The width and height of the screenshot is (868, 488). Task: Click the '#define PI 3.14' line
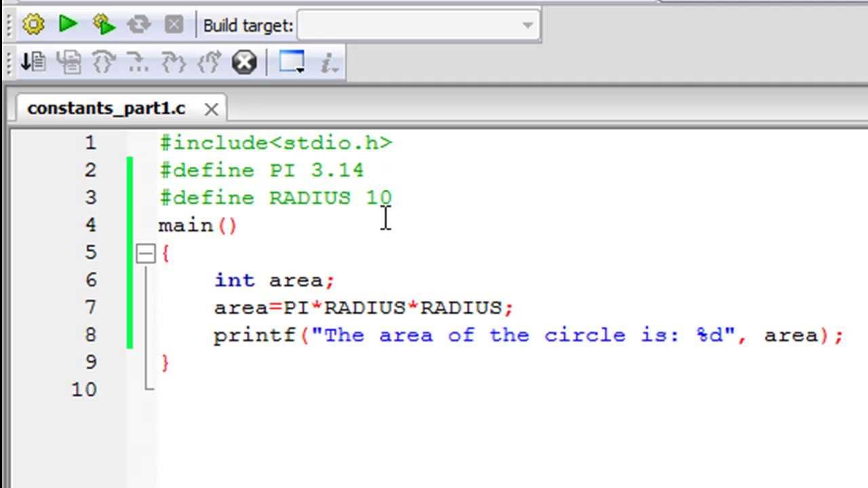coord(262,170)
